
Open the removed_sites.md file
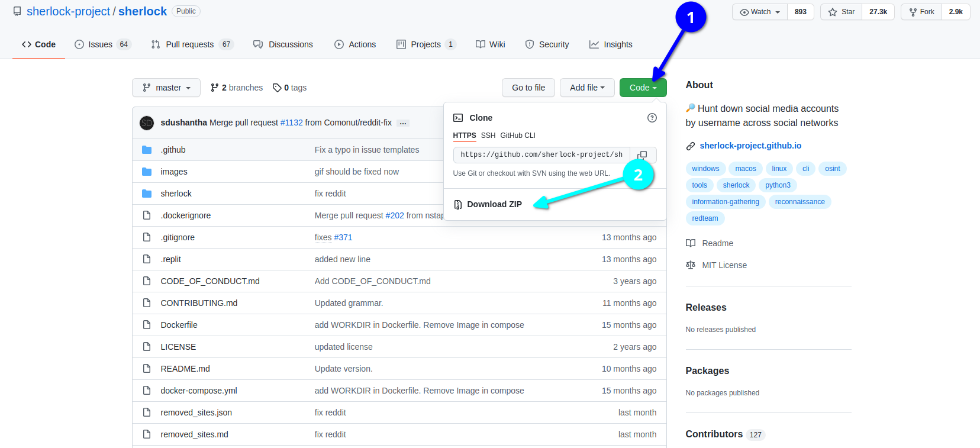pyautogui.click(x=195, y=434)
